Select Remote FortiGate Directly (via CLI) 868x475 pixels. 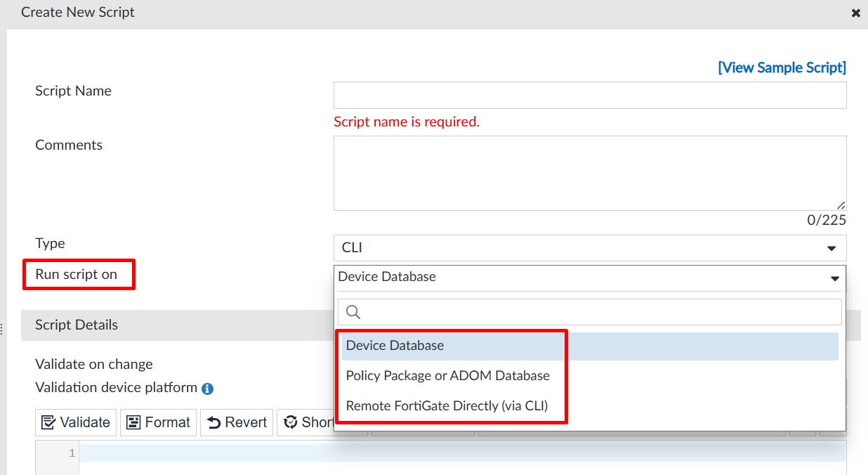(x=590, y=405)
